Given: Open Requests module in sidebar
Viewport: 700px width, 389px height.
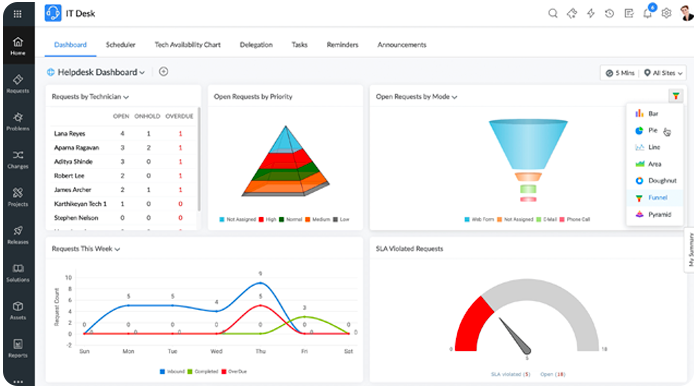Looking at the screenshot, I should click(18, 84).
